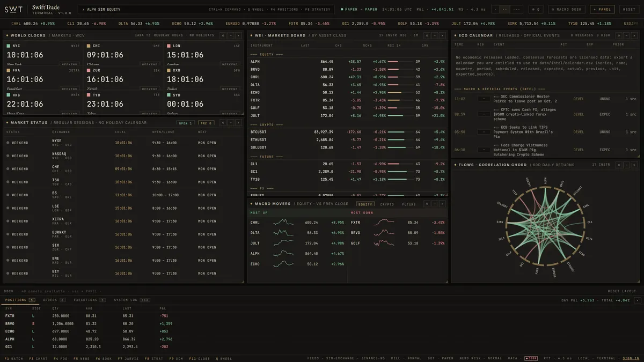Viewport: 644px width, 362px height.
Task: Toggle BOT PAPER mode in status bar
Action: tap(442, 358)
